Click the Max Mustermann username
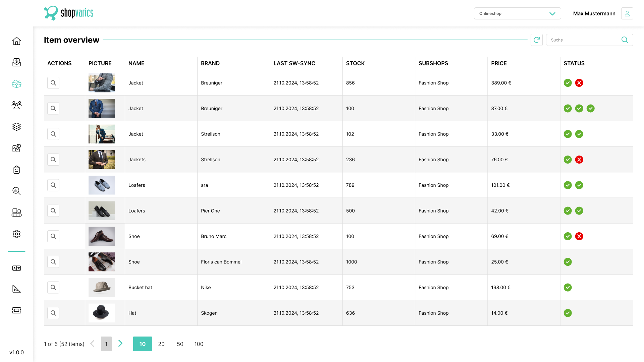 tap(594, 13)
